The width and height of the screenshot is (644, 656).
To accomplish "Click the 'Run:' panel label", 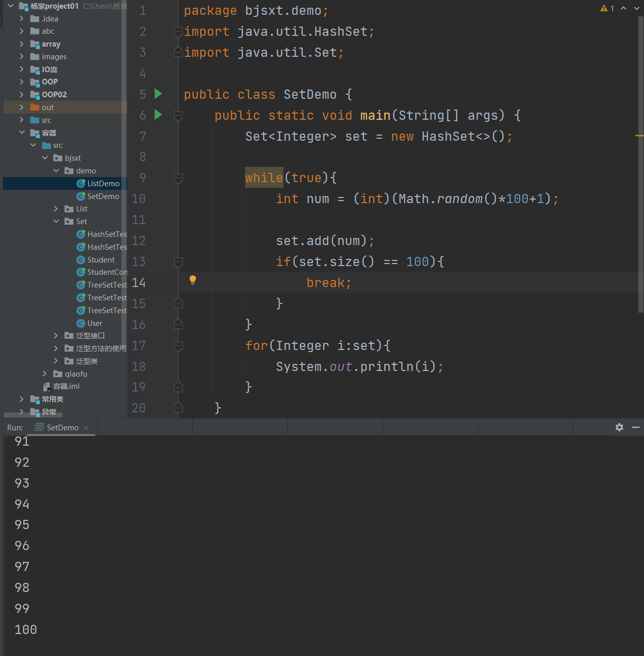I will pyautogui.click(x=15, y=428).
